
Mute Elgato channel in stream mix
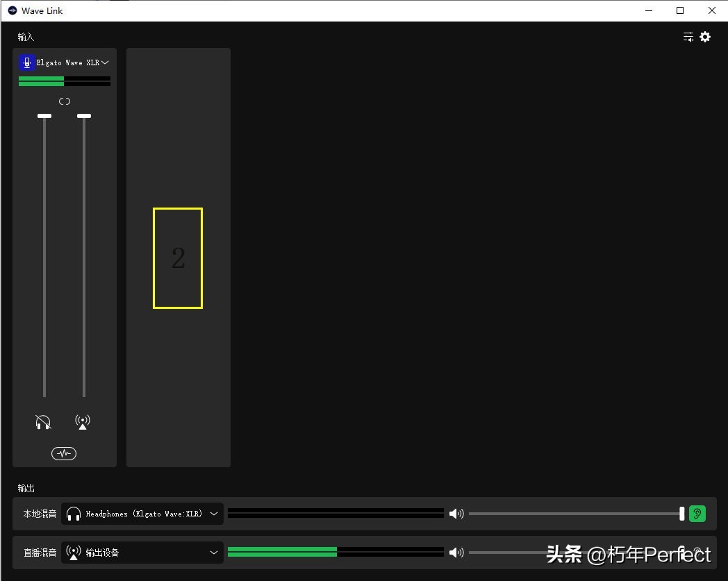click(x=83, y=422)
